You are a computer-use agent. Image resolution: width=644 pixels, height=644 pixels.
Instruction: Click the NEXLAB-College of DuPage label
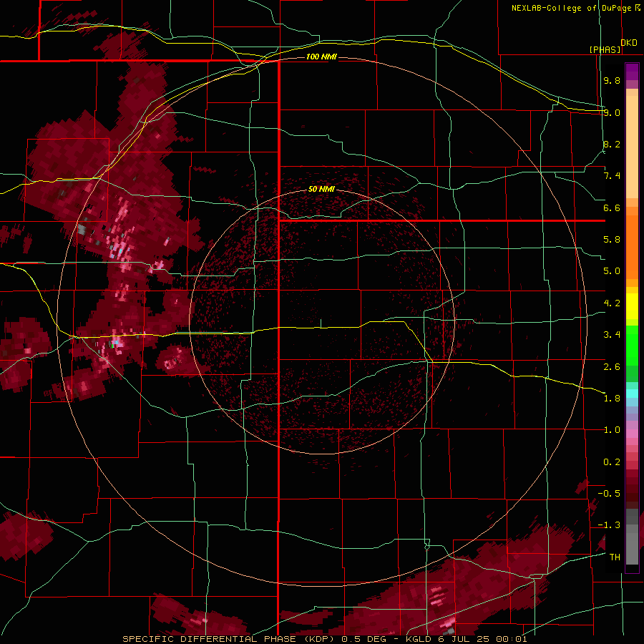pos(571,8)
